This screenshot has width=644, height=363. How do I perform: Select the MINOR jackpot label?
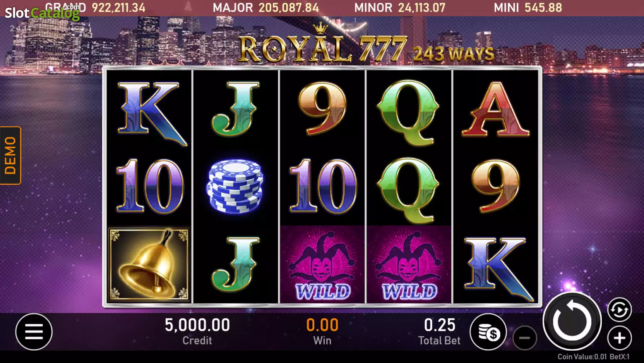point(373,7)
